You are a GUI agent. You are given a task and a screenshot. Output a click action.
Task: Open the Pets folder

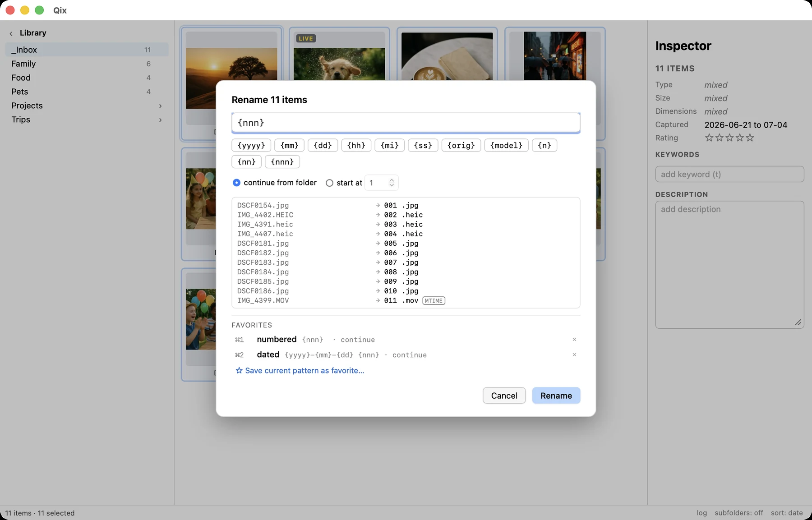tap(87, 92)
